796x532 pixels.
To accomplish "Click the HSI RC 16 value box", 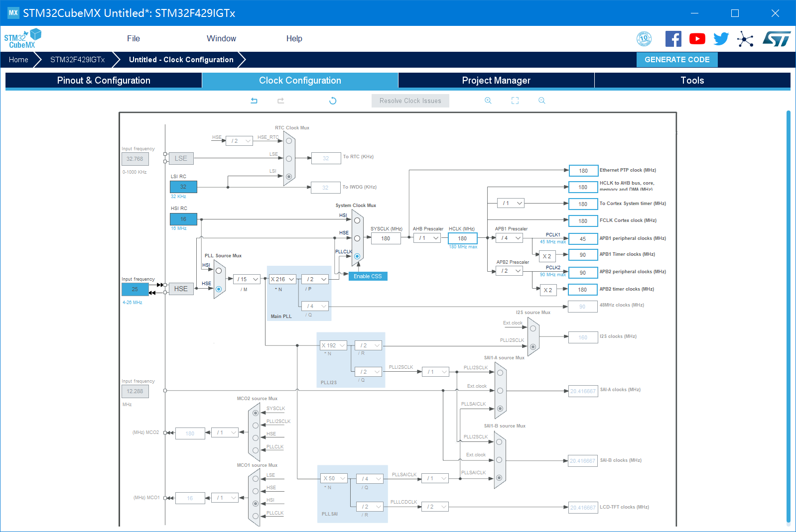I will pyautogui.click(x=183, y=219).
